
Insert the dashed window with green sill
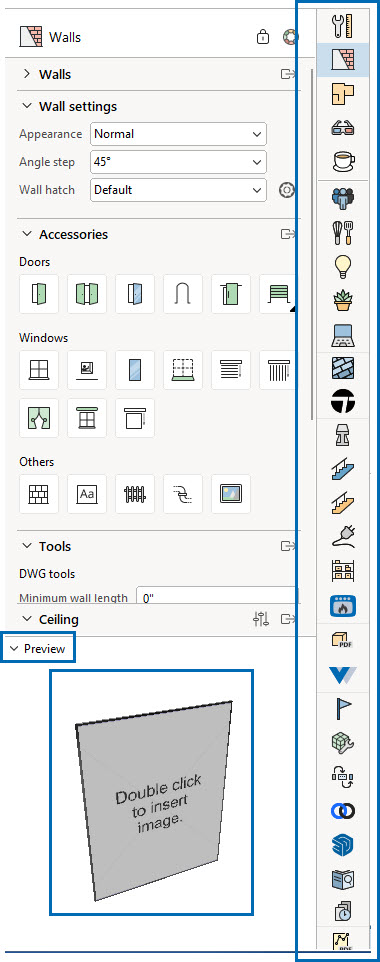point(183,370)
